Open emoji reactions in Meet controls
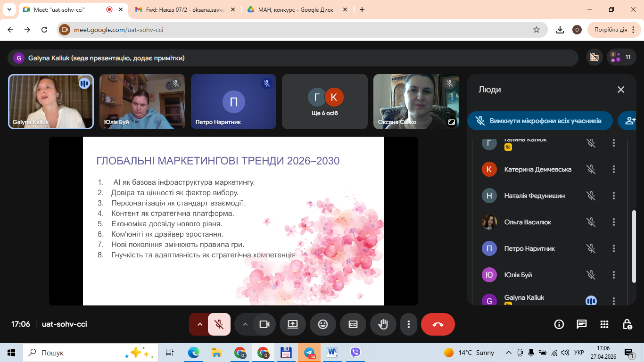 (323, 324)
